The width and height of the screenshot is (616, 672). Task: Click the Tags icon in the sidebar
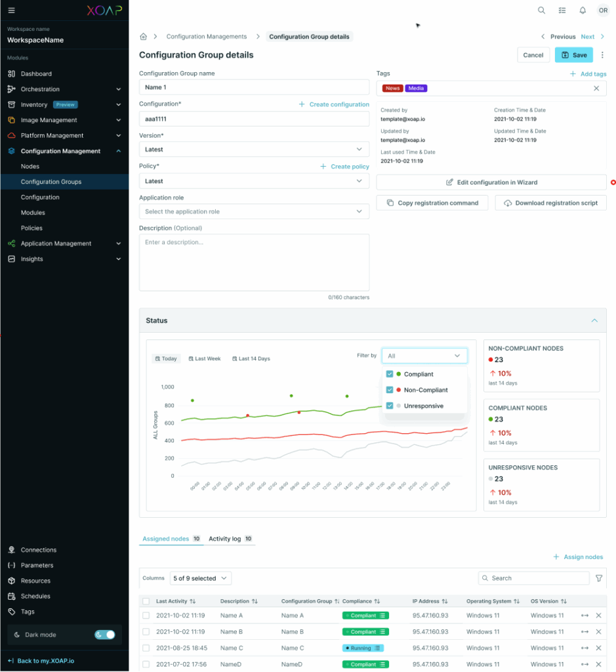pyautogui.click(x=12, y=612)
